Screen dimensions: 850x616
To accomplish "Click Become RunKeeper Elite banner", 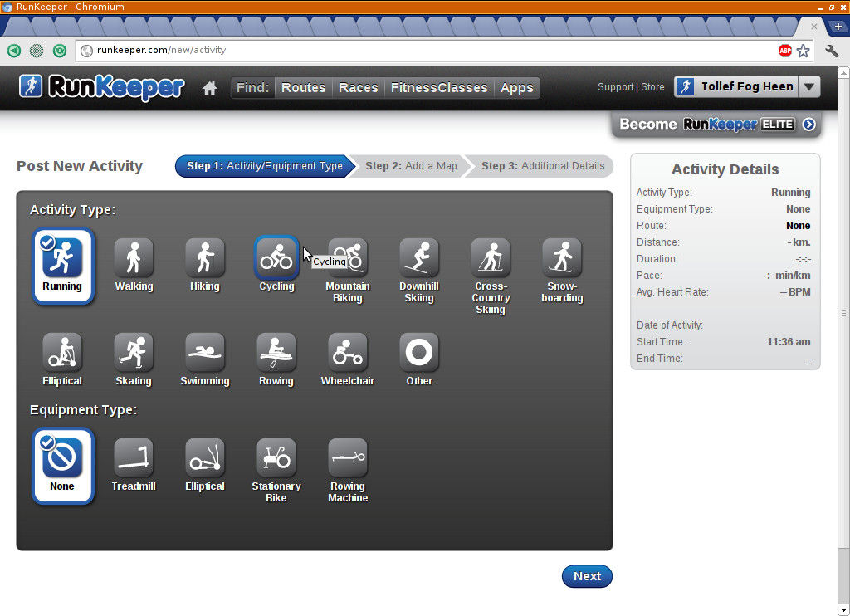I will click(x=716, y=125).
